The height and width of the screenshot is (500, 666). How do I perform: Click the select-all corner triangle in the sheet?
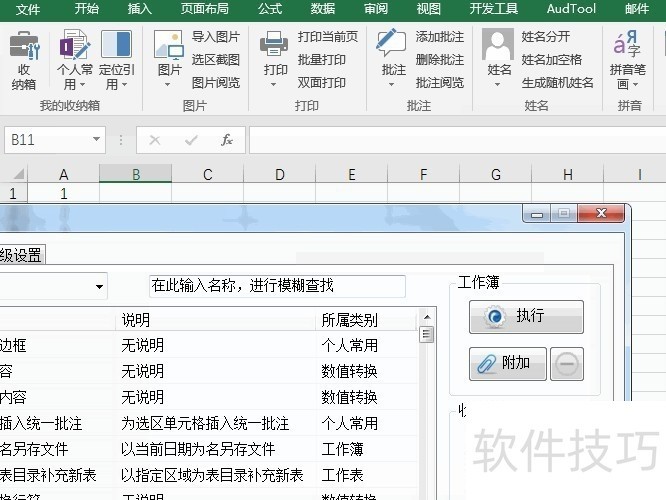(19, 174)
